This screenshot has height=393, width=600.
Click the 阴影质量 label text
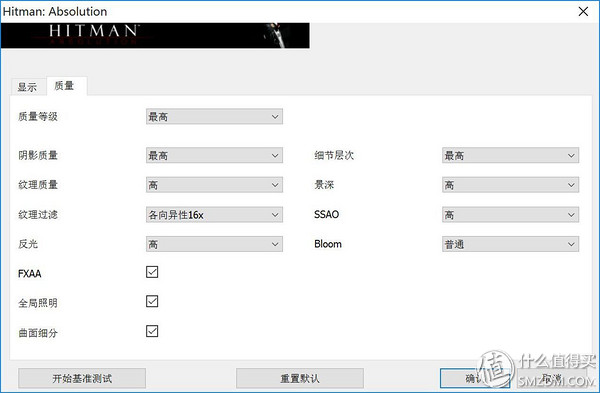coord(38,155)
